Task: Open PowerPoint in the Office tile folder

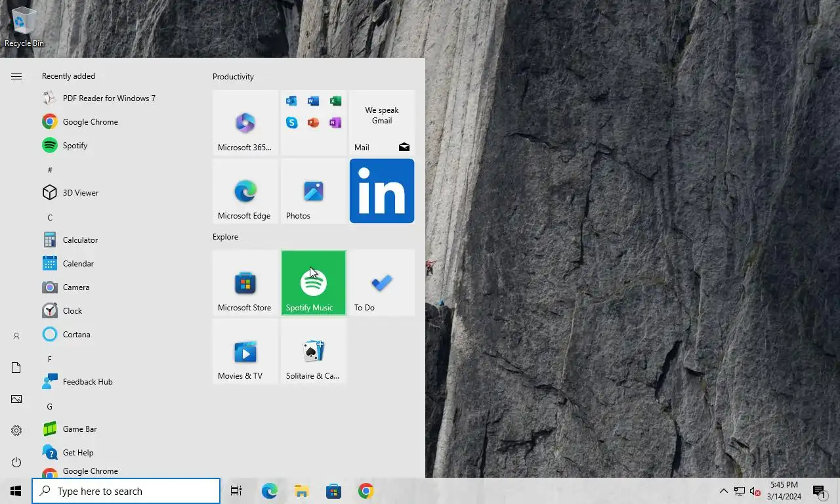Action: [313, 123]
